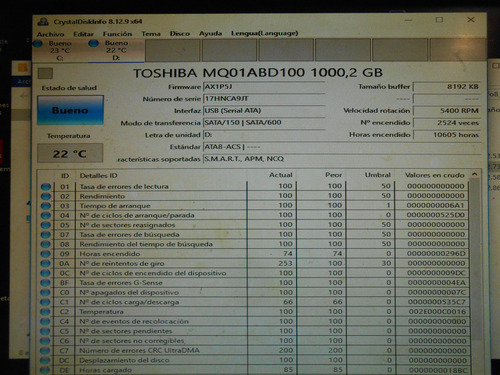Open the Ayuda menu

(210, 33)
